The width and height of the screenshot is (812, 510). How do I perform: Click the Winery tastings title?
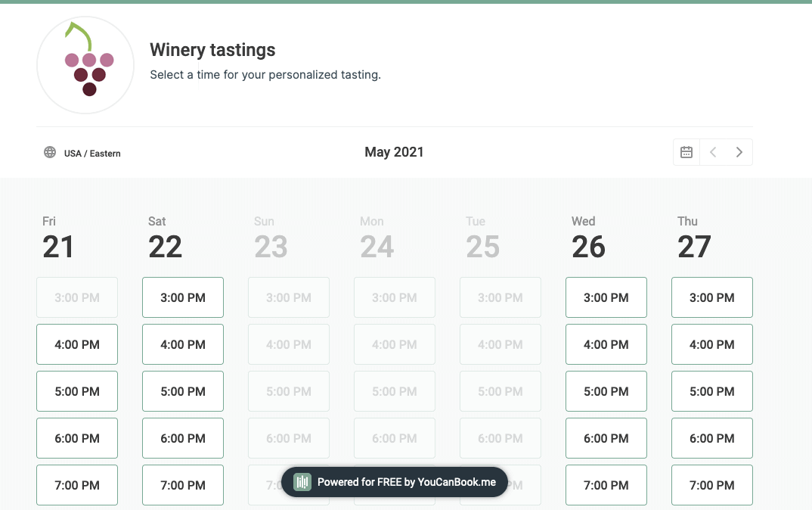(212, 50)
